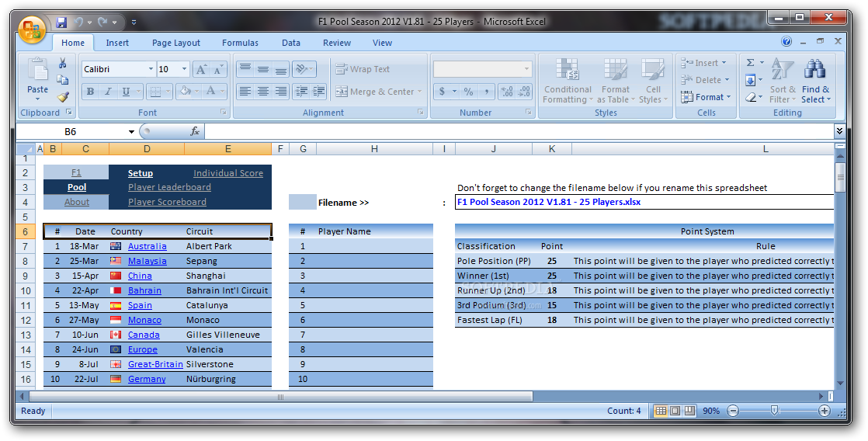Bottom align cell contents

[280, 69]
